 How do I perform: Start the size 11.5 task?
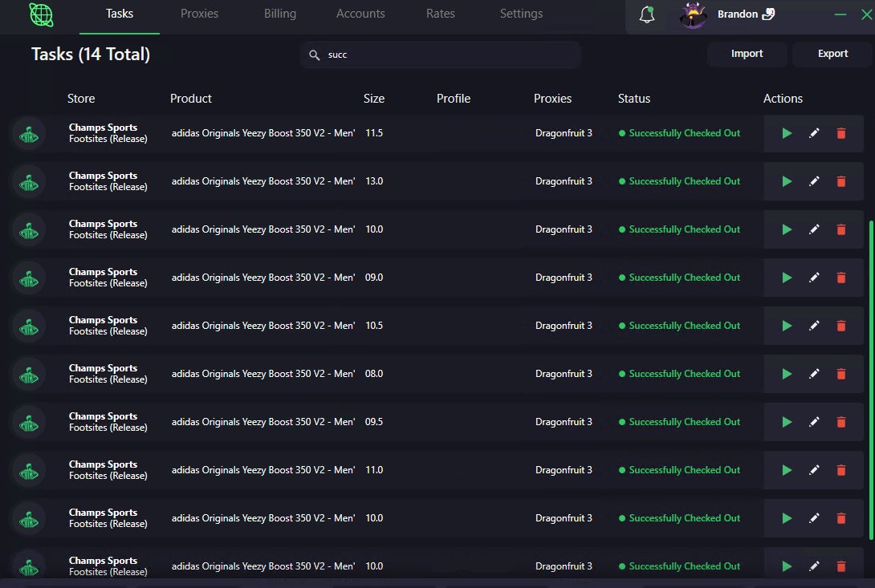pos(787,133)
